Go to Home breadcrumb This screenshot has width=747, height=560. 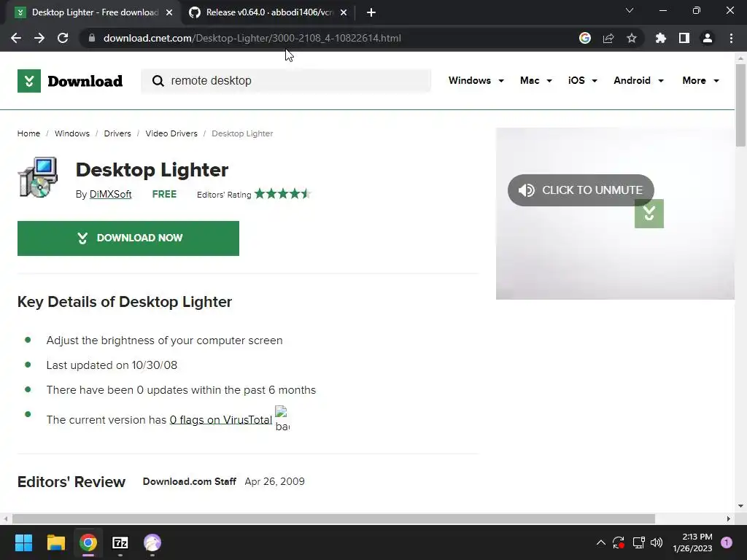tap(28, 133)
